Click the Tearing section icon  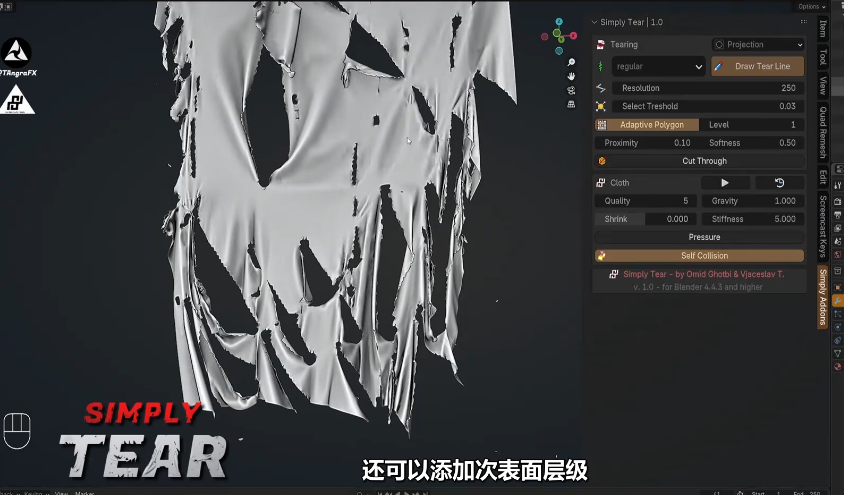click(x=601, y=45)
